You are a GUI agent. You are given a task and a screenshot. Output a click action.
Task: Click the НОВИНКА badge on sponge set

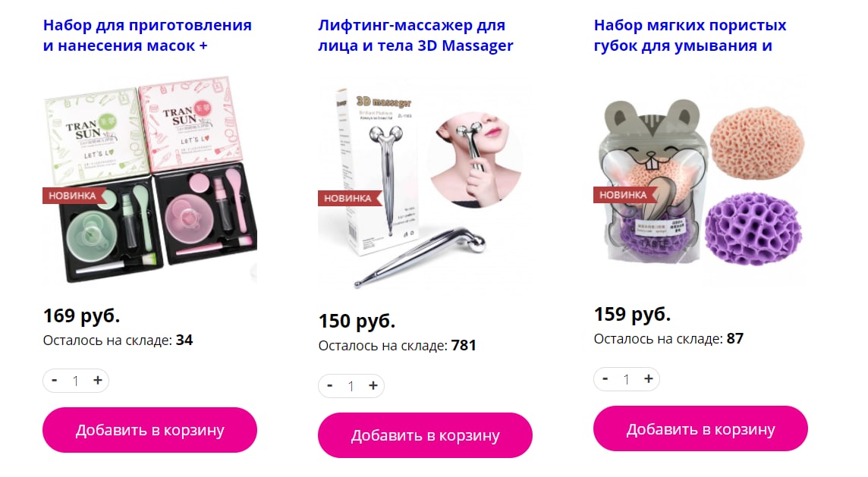[623, 195]
